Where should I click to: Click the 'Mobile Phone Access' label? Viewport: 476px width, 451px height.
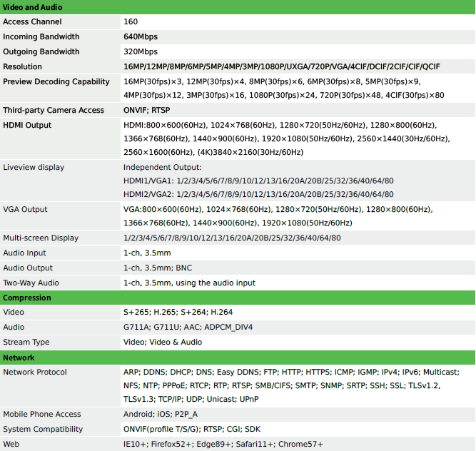(42, 415)
